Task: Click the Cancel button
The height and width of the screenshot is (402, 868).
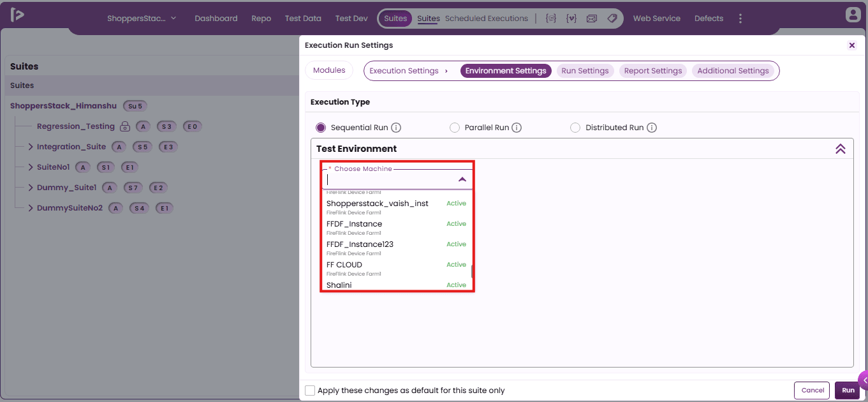Action: (813, 391)
